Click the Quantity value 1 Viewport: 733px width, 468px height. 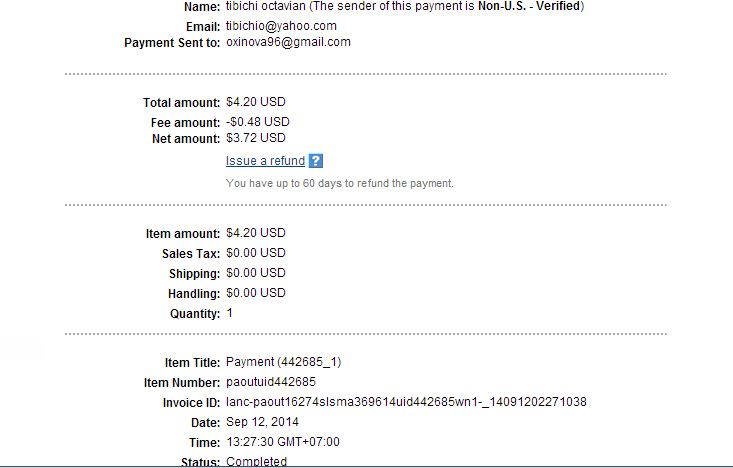point(230,314)
